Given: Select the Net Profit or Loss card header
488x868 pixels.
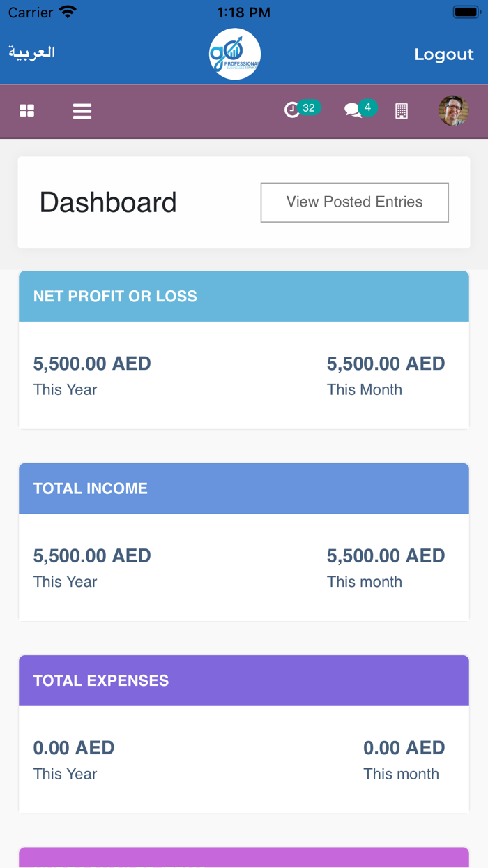Looking at the screenshot, I should pos(244,297).
